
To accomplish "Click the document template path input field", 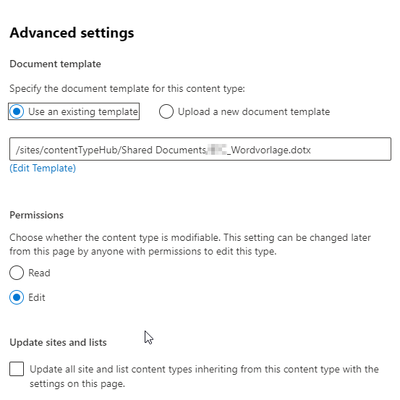I will (200, 149).
